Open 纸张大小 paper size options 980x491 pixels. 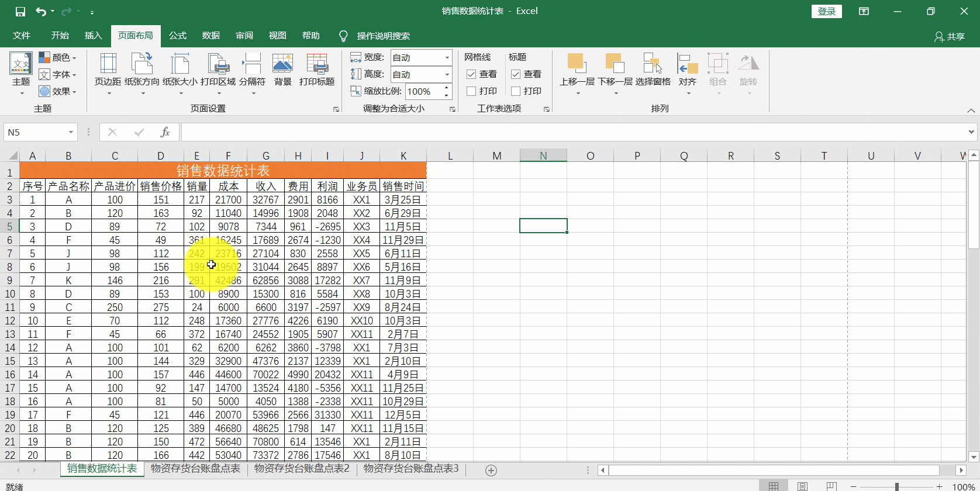coord(180,74)
